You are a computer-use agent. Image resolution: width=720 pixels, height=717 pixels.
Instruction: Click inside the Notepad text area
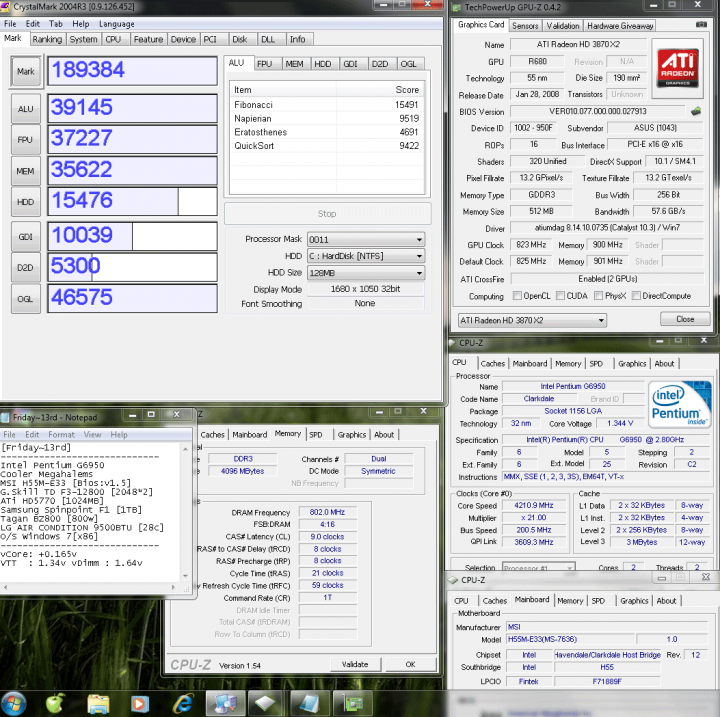(x=90, y=511)
